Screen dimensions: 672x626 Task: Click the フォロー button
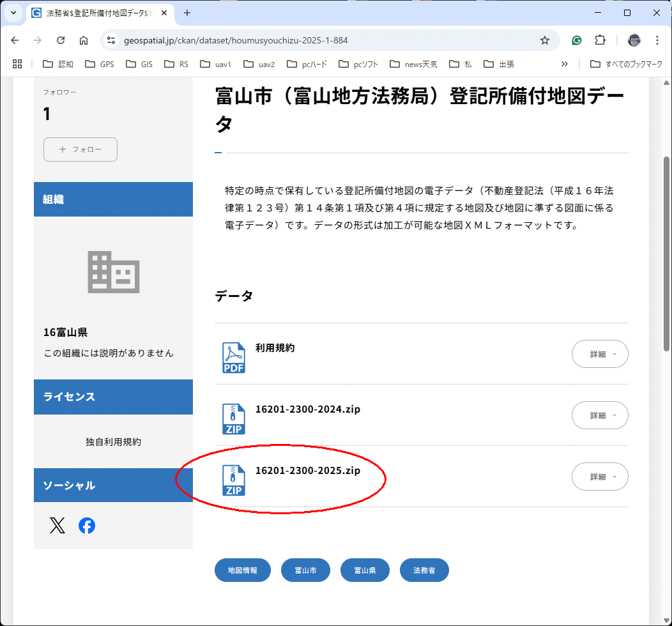80,149
